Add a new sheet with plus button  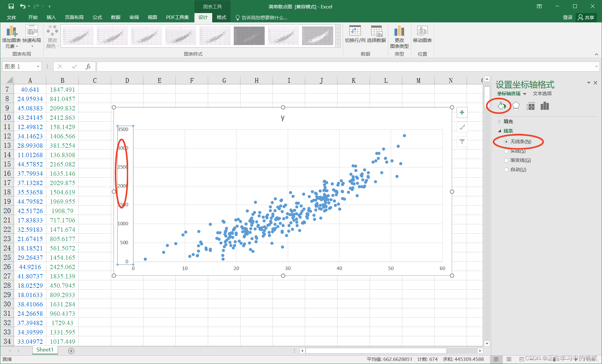(x=71, y=351)
